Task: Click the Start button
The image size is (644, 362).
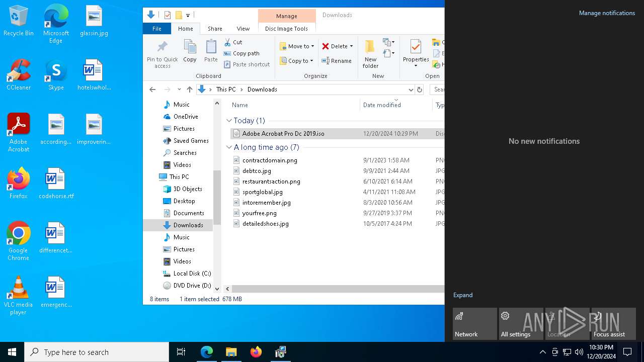Action: pyautogui.click(x=12, y=352)
